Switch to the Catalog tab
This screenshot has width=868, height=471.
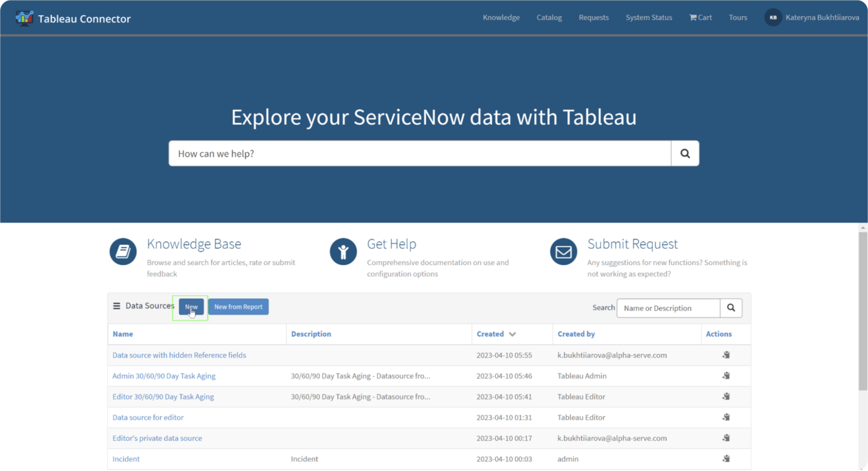549,17
